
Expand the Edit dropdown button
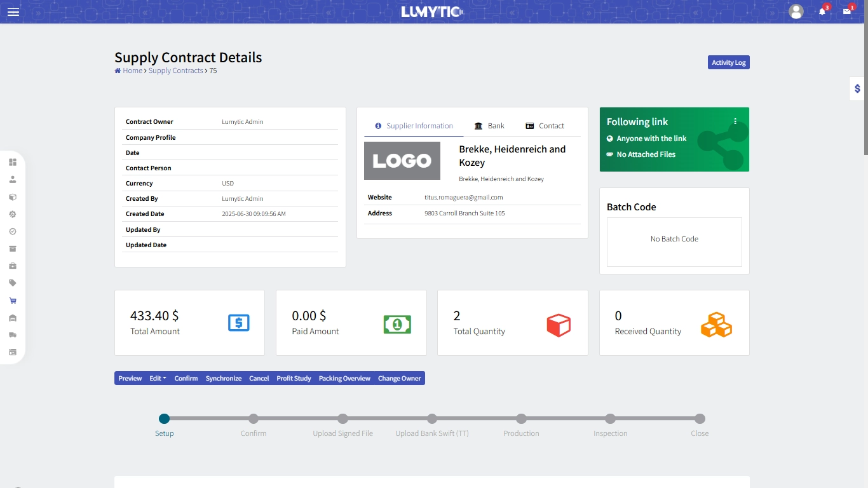pos(158,378)
